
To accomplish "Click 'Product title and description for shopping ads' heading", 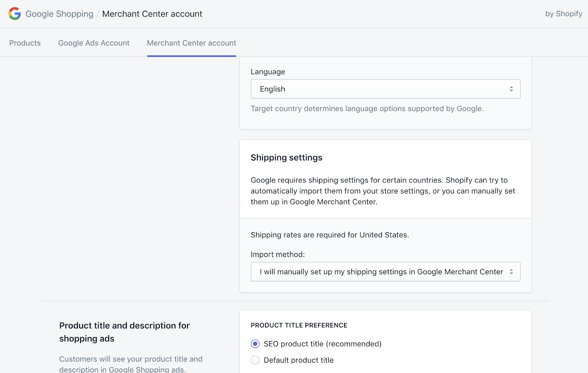I will pos(124,332).
